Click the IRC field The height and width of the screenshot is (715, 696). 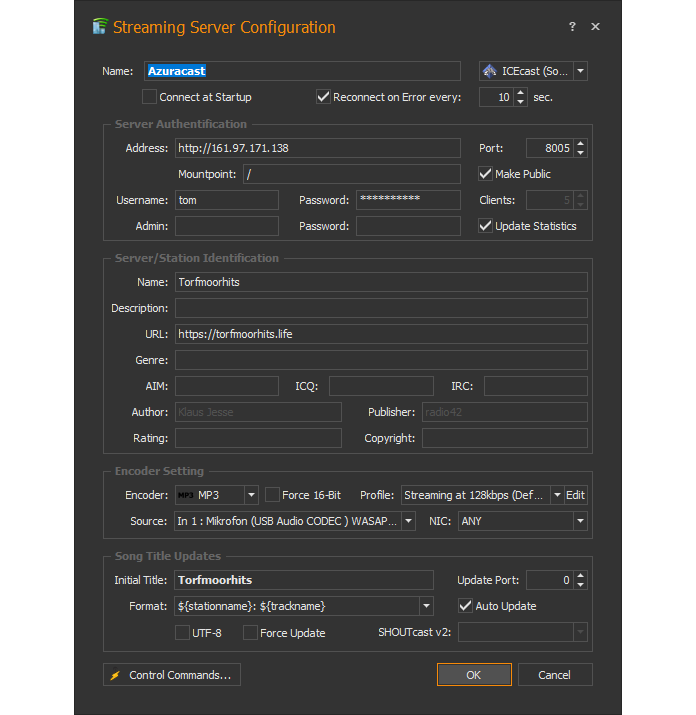point(535,386)
